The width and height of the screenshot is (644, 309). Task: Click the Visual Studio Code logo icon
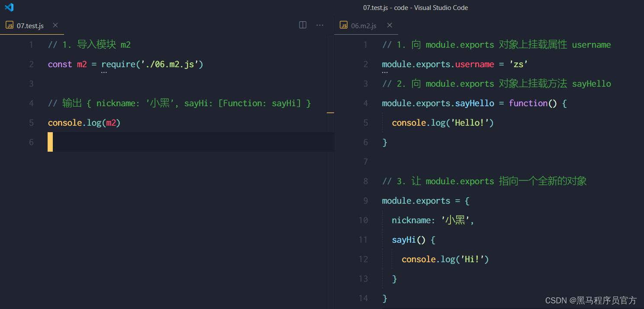point(9,7)
